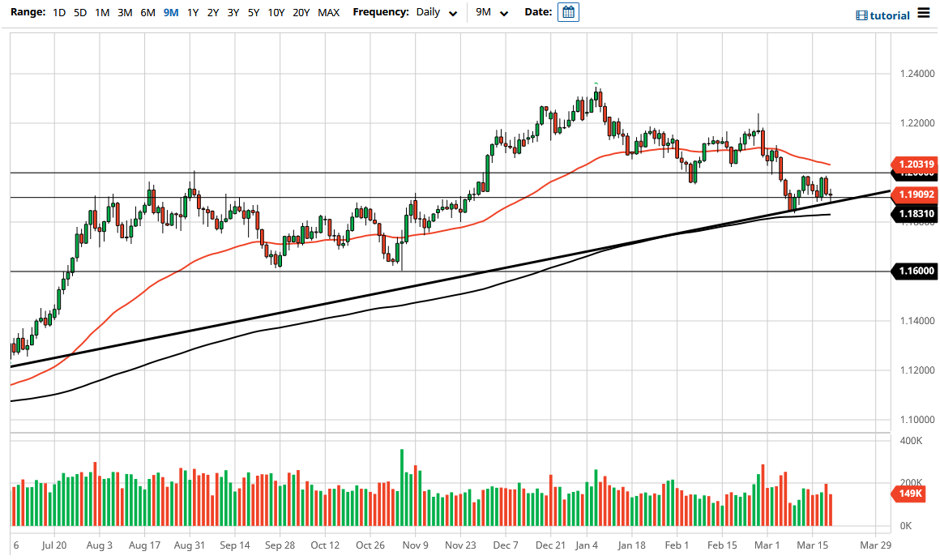940x560 pixels.
Task: Click the 1.19092 current price label
Action: pos(914,195)
